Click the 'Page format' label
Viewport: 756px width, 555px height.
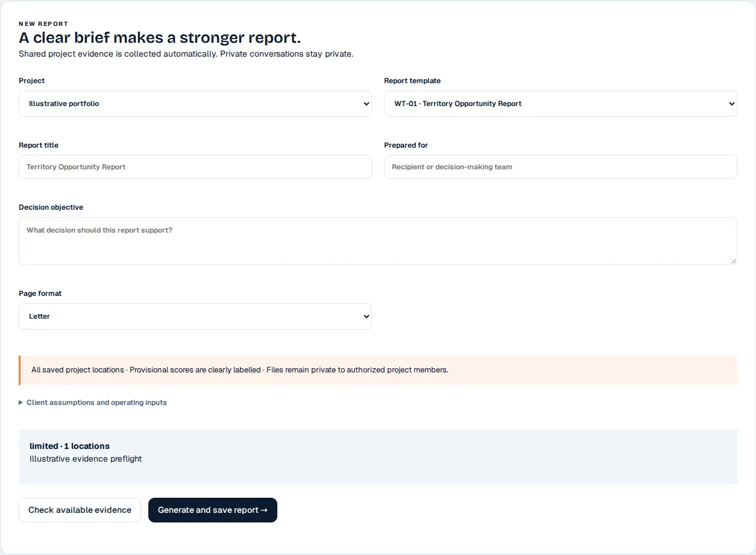click(x=40, y=293)
